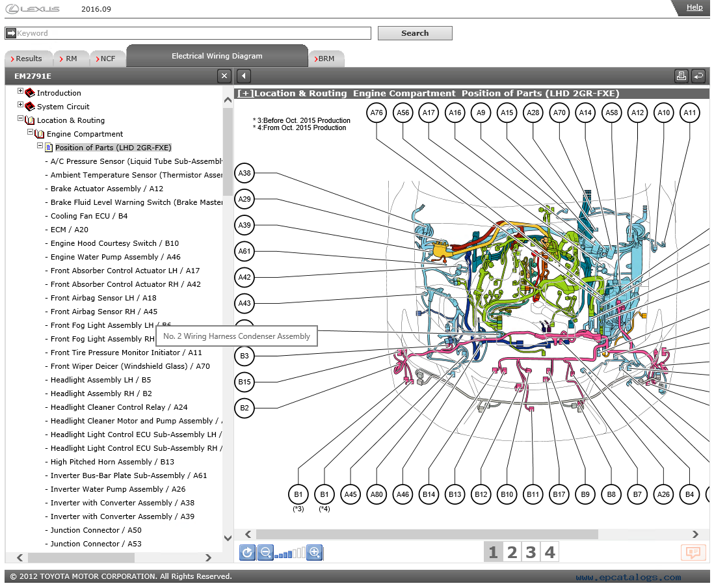714x588 pixels.
Task: Select connector callout A70 at top
Action: click(x=560, y=113)
